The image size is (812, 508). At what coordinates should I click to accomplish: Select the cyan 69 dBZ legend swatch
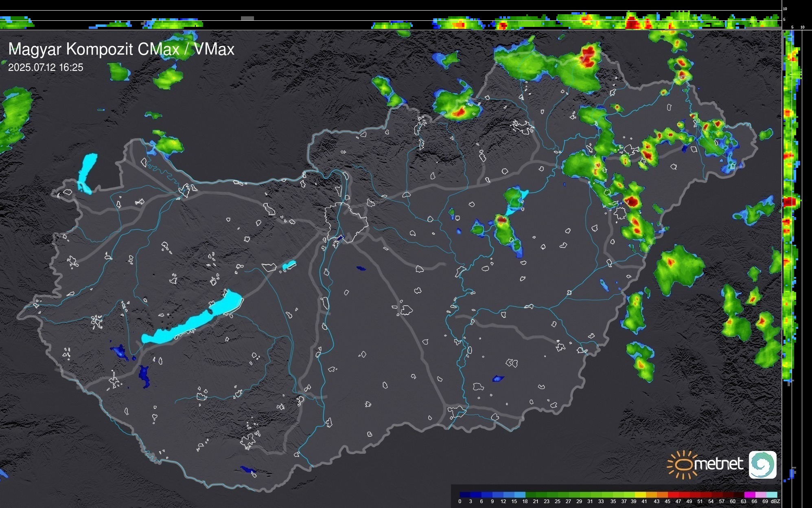click(x=772, y=495)
